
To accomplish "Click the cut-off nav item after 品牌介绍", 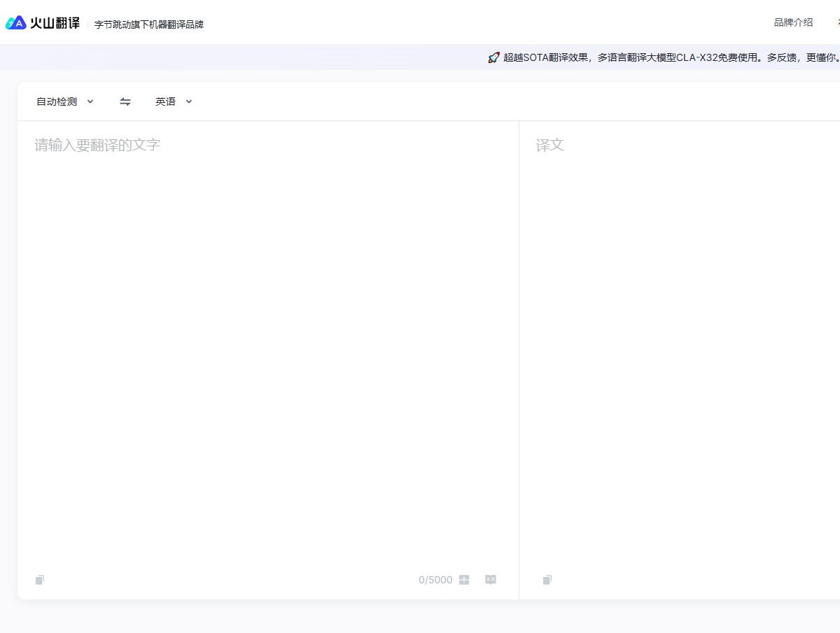I will (837, 22).
